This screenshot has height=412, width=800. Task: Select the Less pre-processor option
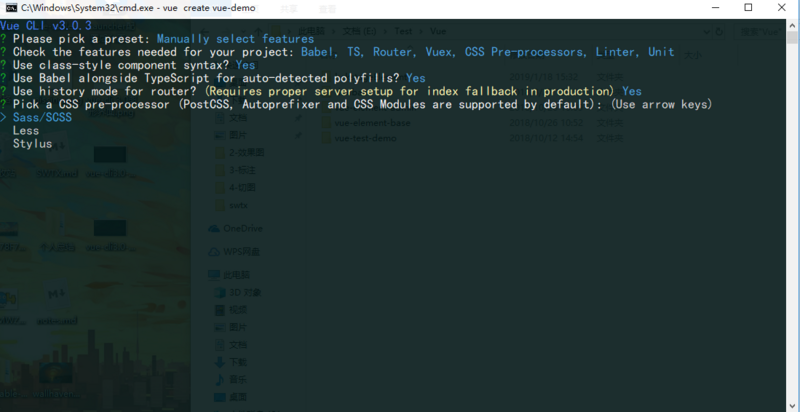(x=26, y=131)
